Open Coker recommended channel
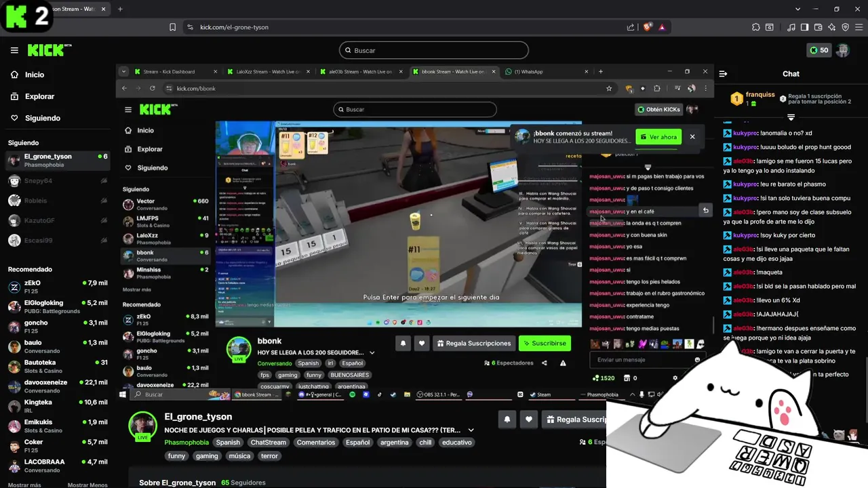The image size is (868, 488). tap(58, 445)
